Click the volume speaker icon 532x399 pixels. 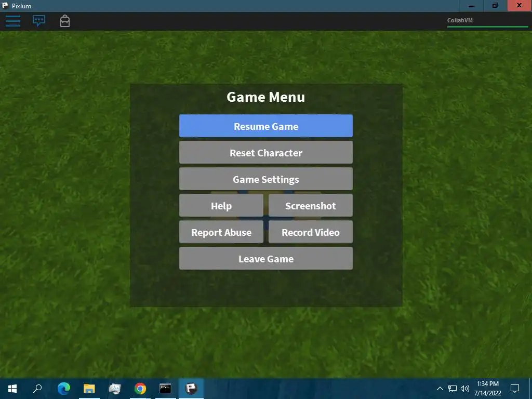tap(465, 389)
